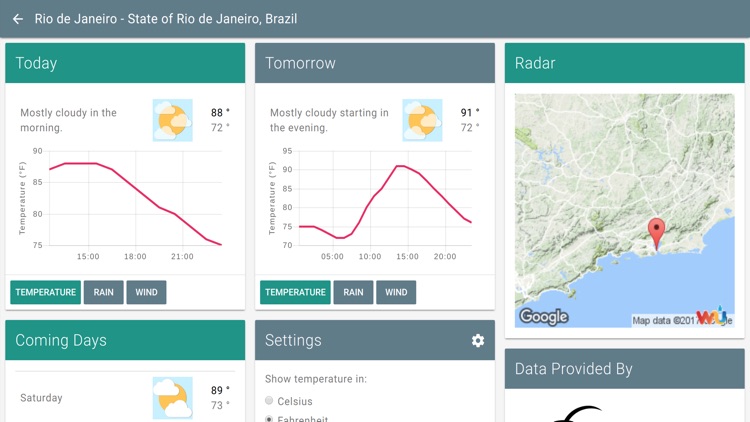This screenshot has height=422, width=750.
Task: Click the Weather Underground logo on map
Action: click(x=712, y=316)
